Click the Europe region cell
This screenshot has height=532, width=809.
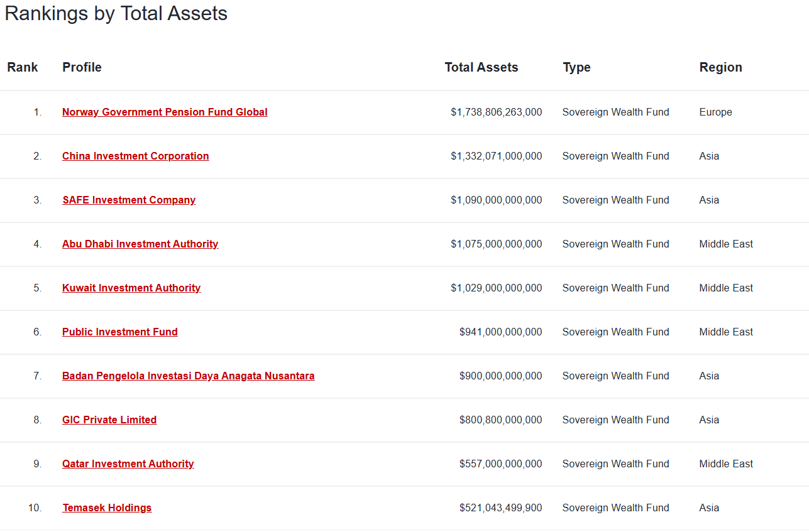[715, 112]
